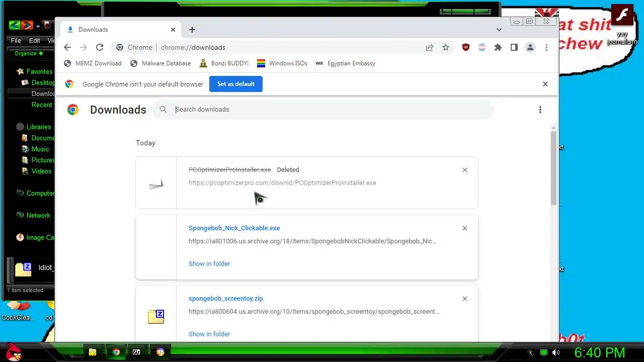Viewport: 644px width, 362px height.
Task: Click the downloads page vertical scrollbar
Action: [554, 167]
